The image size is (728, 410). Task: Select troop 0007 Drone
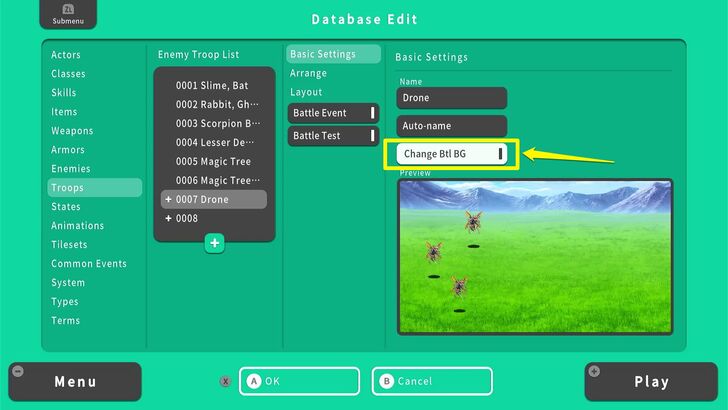(214, 199)
